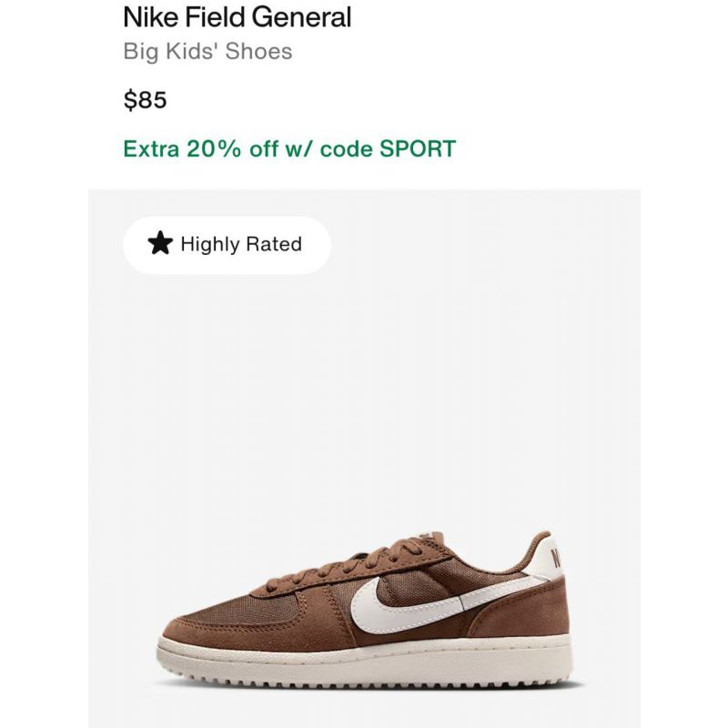Open the brown sneaker product image

pos(365,459)
